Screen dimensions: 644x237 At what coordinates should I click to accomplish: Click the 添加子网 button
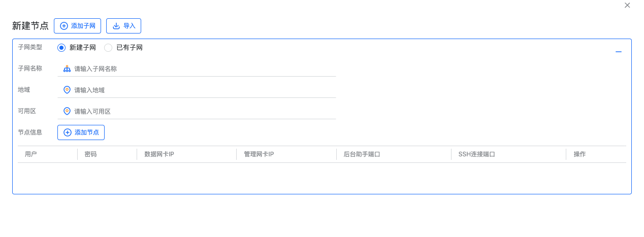[x=77, y=26]
